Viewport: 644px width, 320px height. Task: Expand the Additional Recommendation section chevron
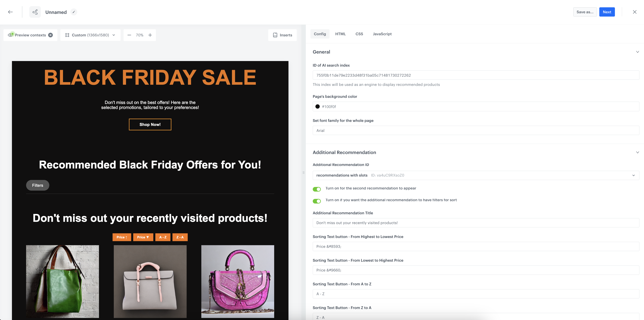coord(637,152)
